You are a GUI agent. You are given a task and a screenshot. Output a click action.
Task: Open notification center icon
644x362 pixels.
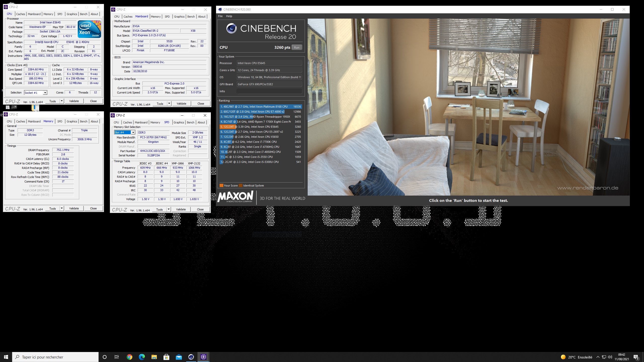point(636,357)
